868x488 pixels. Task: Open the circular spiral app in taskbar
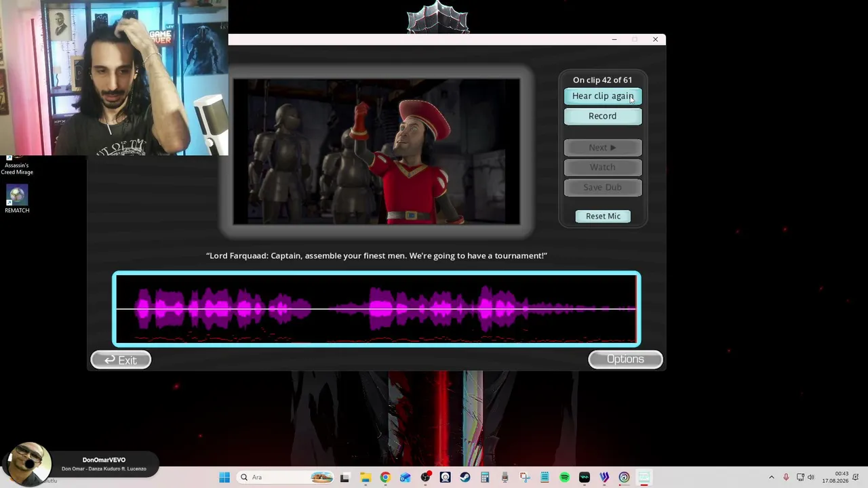click(624, 477)
